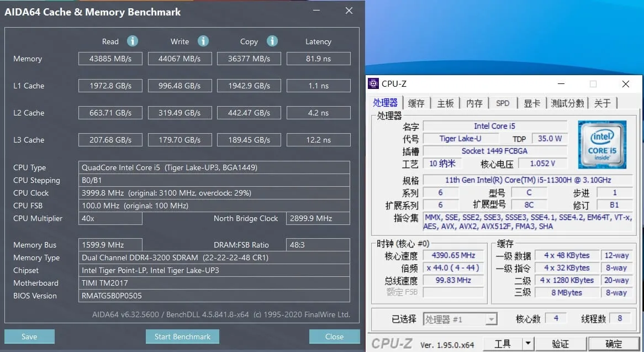Click the Motherboard field TIMI TM2017
Viewport: 644px width, 352px height.
[x=214, y=283]
